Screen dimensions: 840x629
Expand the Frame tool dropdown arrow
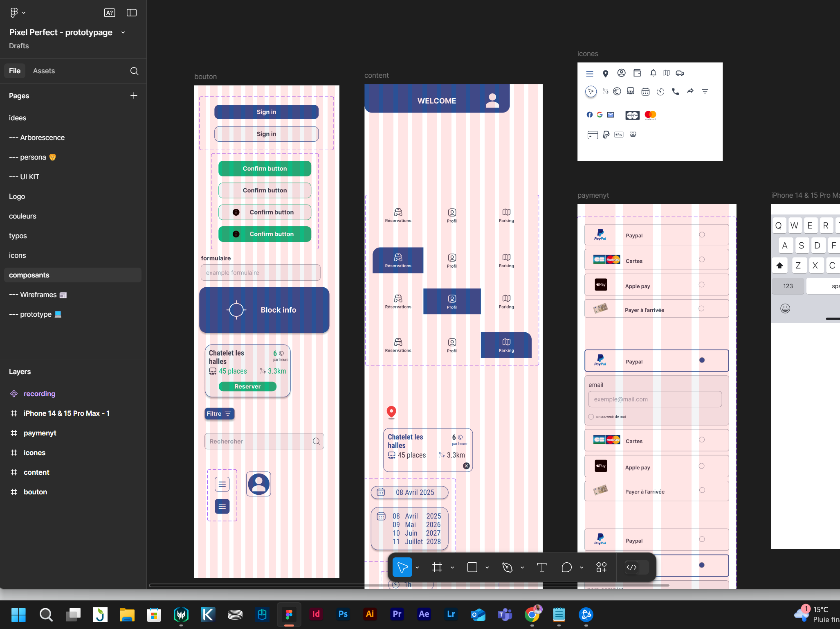[452, 568]
